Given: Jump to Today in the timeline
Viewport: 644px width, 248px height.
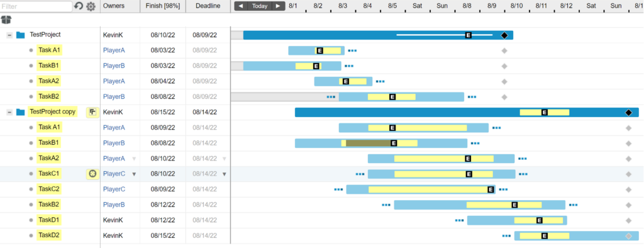Looking at the screenshot, I should 260,6.
